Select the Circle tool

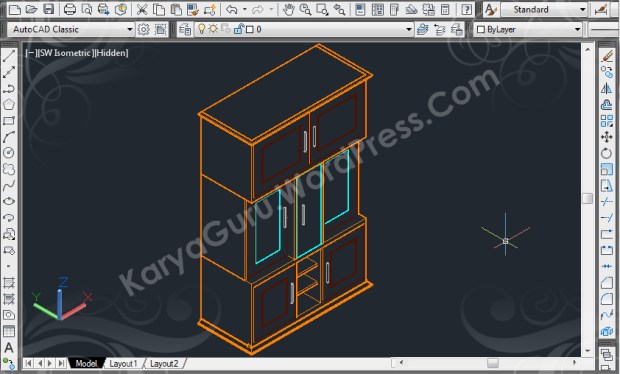click(9, 153)
